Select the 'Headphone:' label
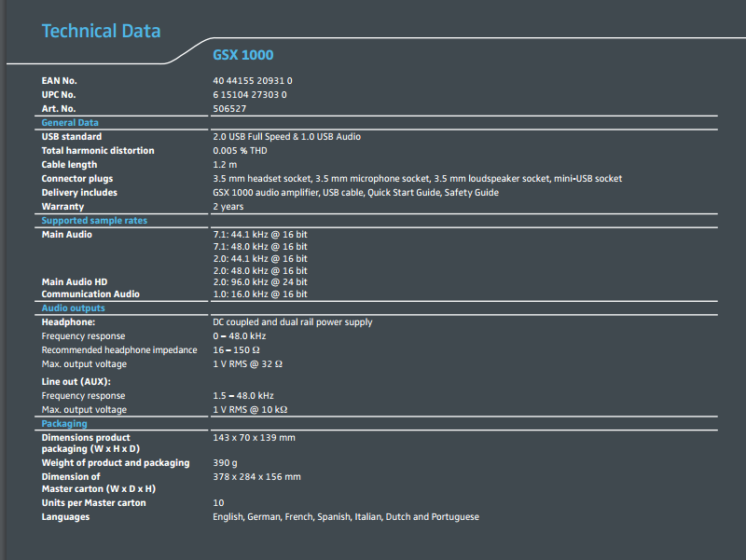Image resolution: width=746 pixels, height=560 pixels. coord(68,322)
